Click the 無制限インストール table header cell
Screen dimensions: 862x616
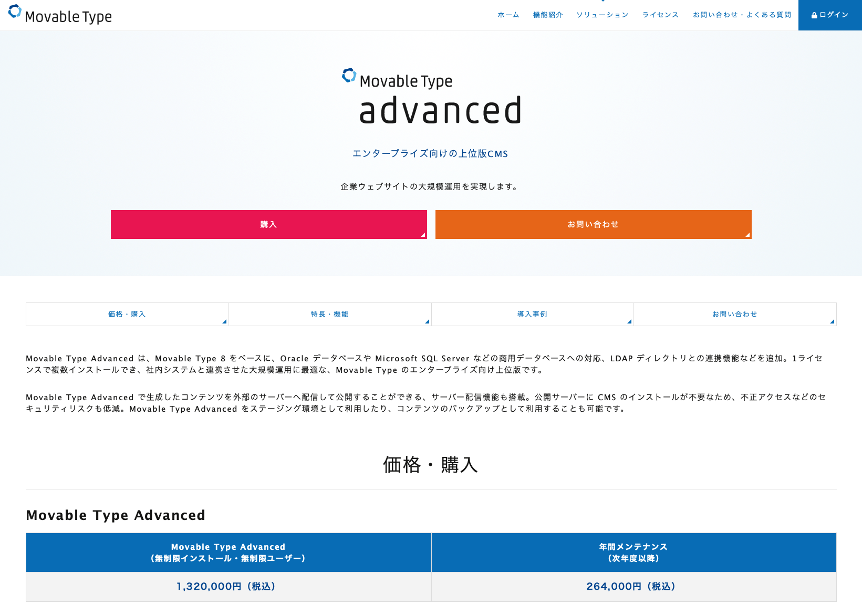coord(229,552)
